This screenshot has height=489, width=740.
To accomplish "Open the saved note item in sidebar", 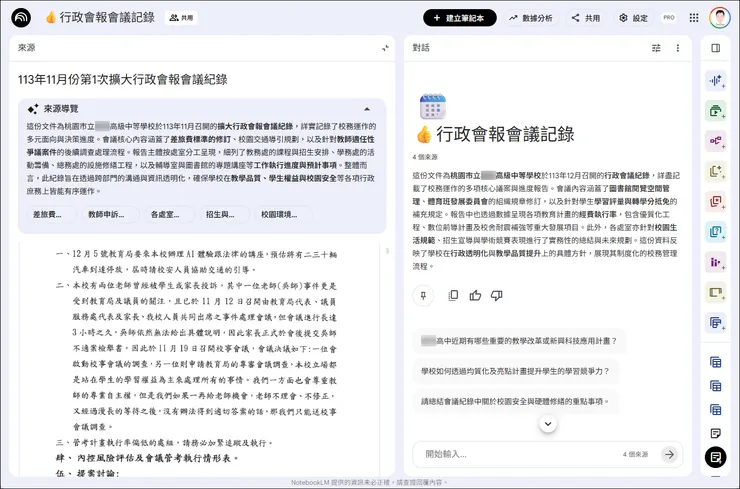I will (x=715, y=433).
